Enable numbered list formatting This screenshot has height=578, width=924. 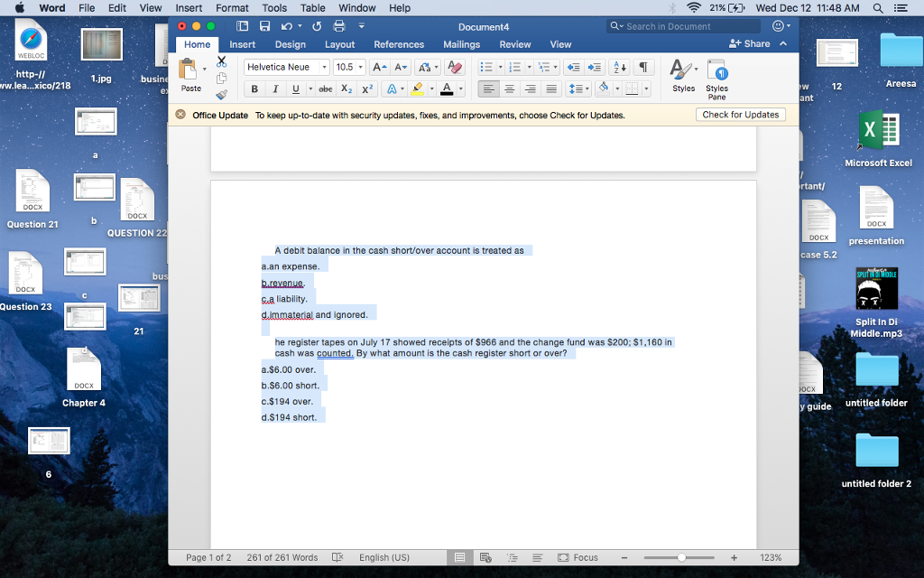[517, 67]
